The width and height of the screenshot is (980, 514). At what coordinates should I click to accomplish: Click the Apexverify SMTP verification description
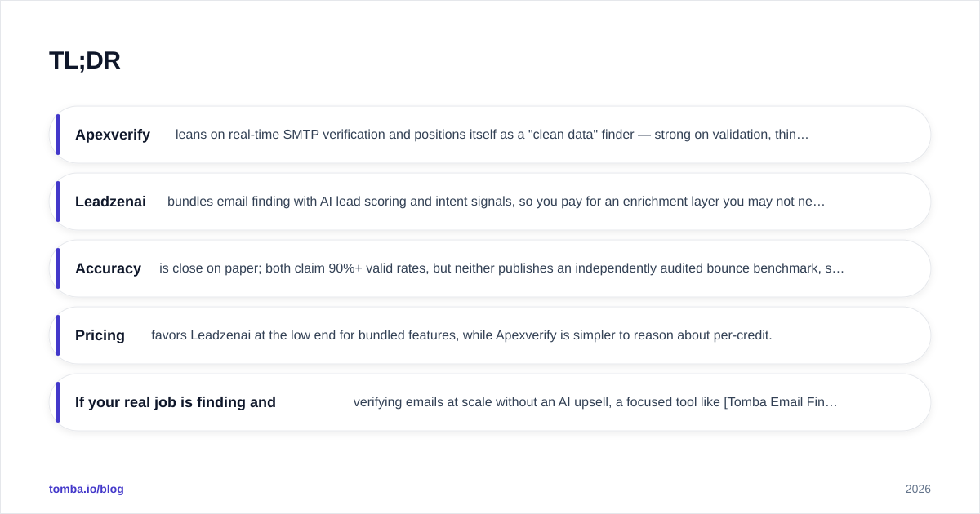click(x=492, y=135)
